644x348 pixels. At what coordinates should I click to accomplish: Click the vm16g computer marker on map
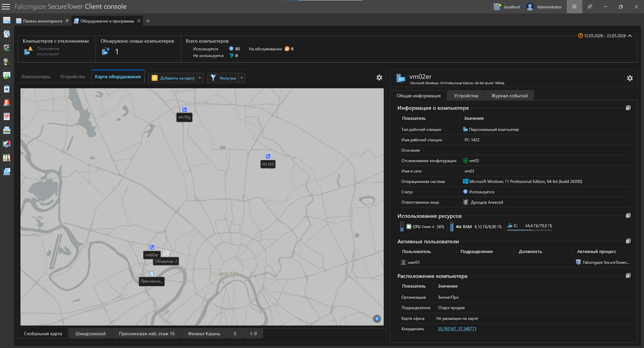[x=184, y=110]
